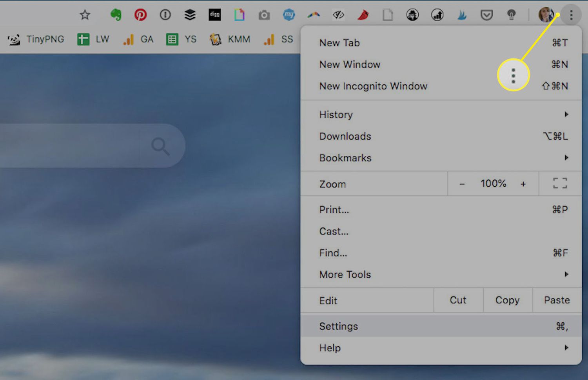Toggle fullscreen mode in Zoom row
Image resolution: width=588 pixels, height=380 pixels.
pyautogui.click(x=560, y=183)
